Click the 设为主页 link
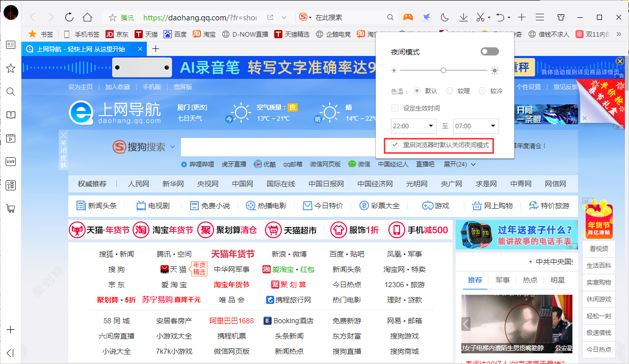 tap(82, 86)
